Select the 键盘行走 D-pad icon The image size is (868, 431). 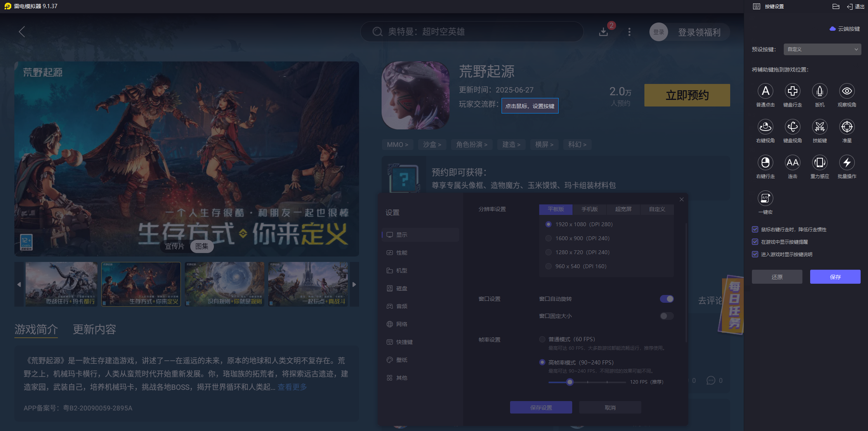click(x=792, y=91)
